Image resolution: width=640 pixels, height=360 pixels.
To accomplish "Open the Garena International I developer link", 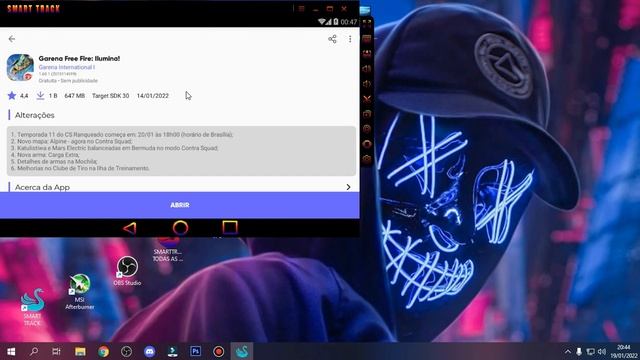I will (67, 67).
